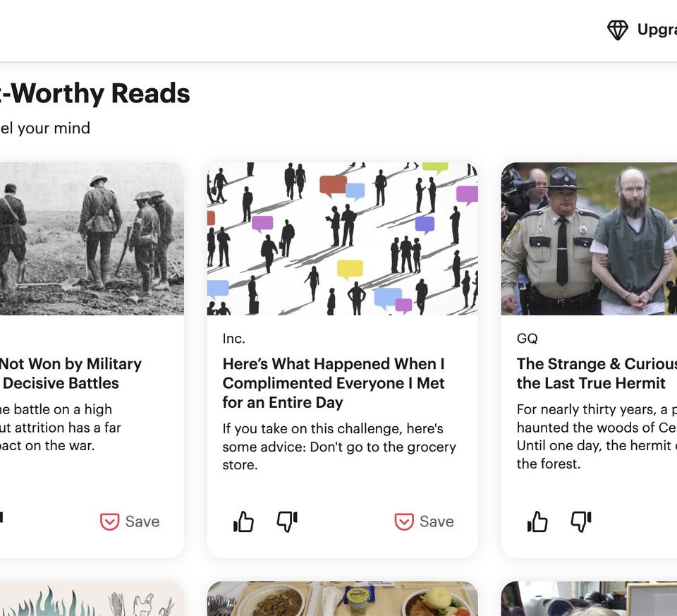Open the flames illustration article thumbnail
Viewport: 677px width, 616px height.
[x=92, y=599]
